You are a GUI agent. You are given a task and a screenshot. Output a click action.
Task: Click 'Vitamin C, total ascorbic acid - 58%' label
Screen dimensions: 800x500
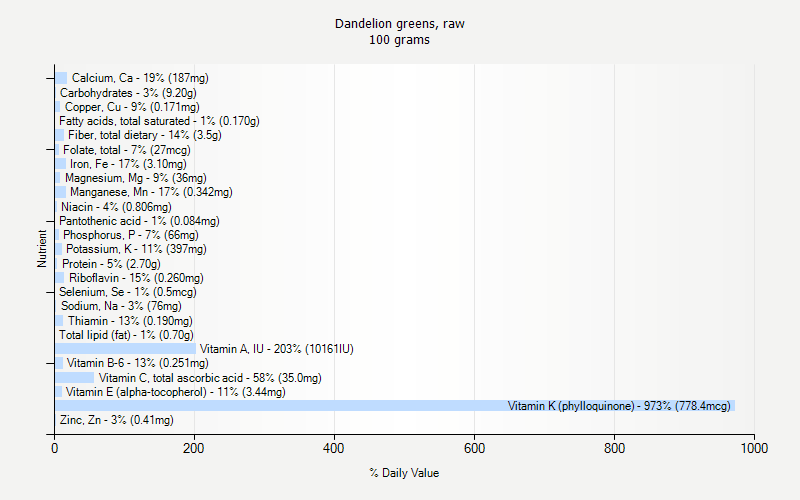[210, 378]
